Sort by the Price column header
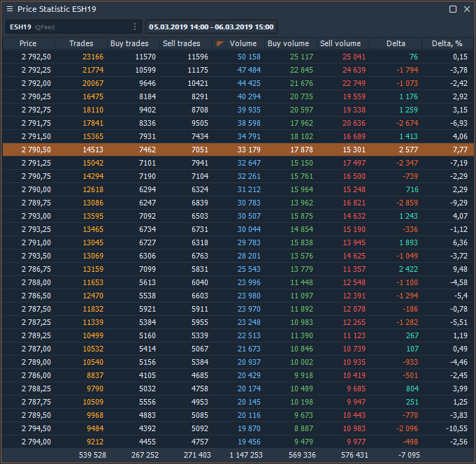 [x=28, y=44]
